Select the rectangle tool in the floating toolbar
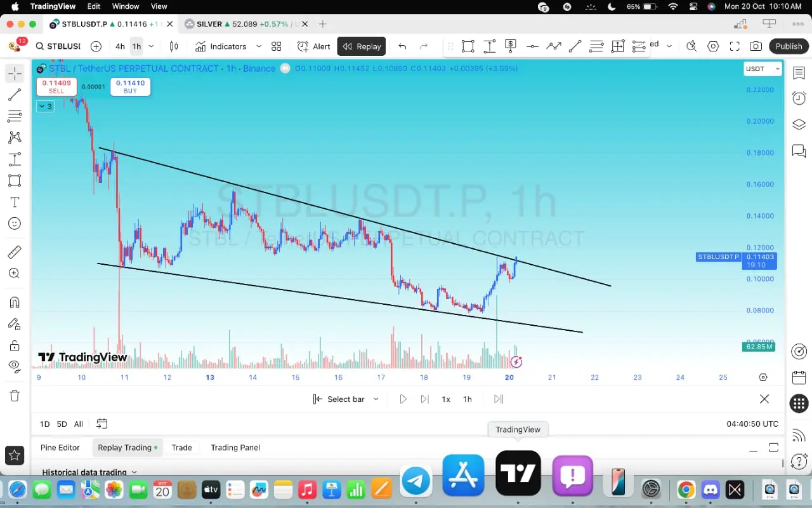 pyautogui.click(x=468, y=46)
